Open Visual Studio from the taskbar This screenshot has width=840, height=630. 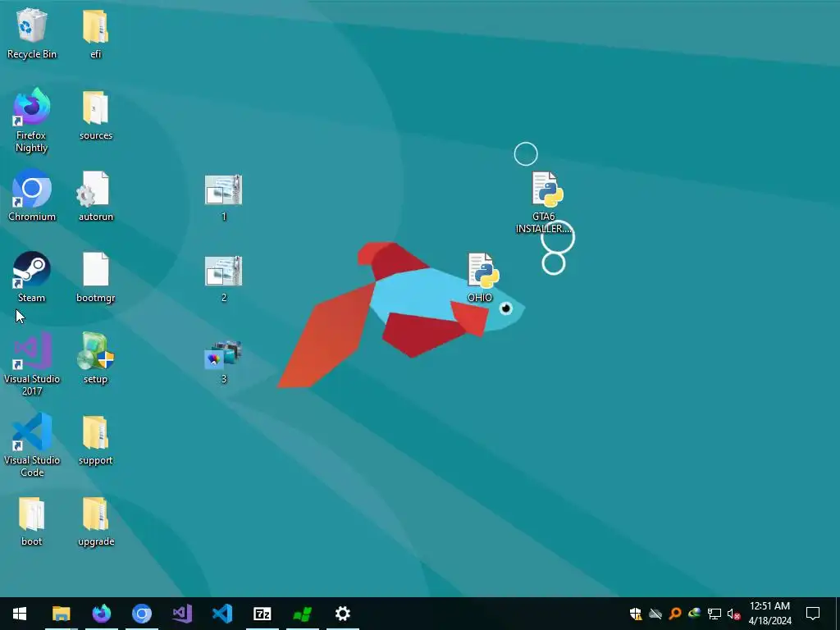181,614
